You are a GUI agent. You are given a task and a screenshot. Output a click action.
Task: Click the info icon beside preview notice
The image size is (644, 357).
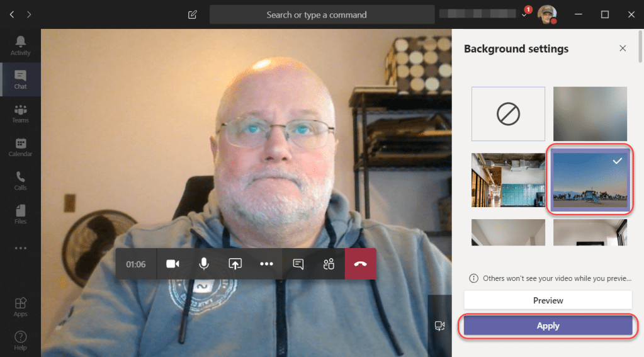(x=473, y=278)
